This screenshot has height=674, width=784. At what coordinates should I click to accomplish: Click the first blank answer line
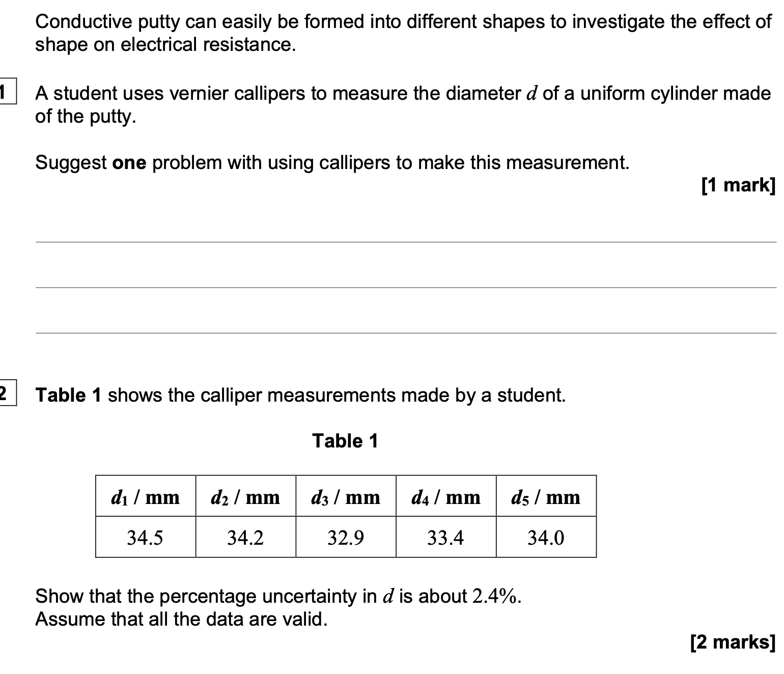(405, 242)
